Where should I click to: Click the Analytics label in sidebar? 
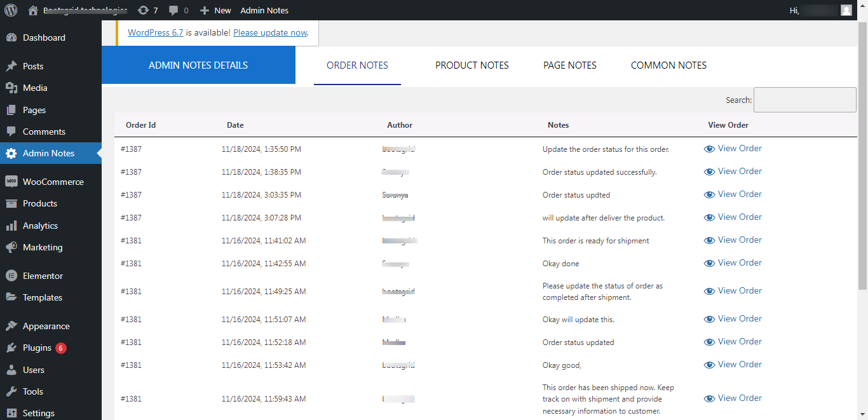(x=40, y=226)
